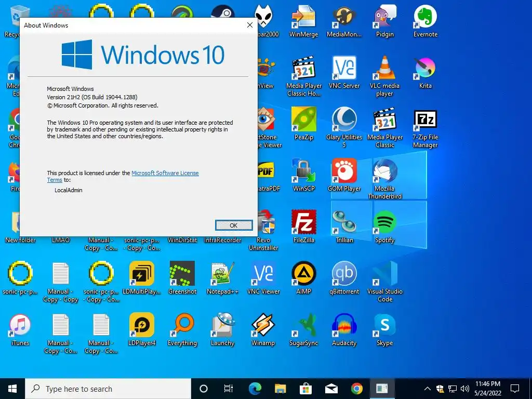
Task: Open Launchy desktop shortcut
Action: [222, 329]
